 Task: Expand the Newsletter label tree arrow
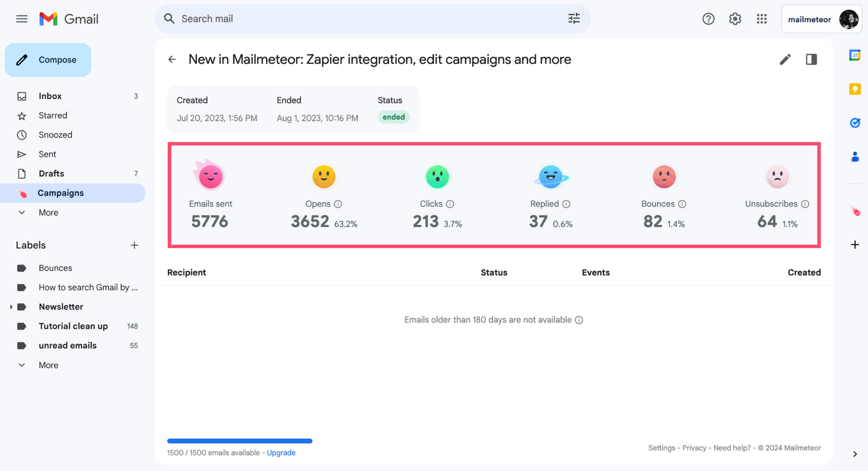click(x=11, y=307)
